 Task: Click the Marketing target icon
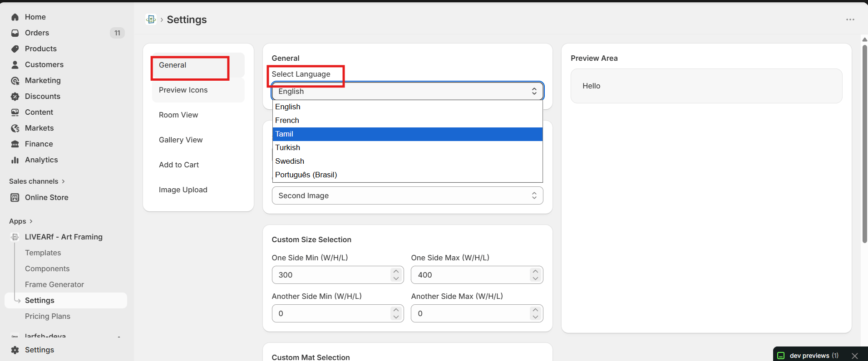pos(15,81)
